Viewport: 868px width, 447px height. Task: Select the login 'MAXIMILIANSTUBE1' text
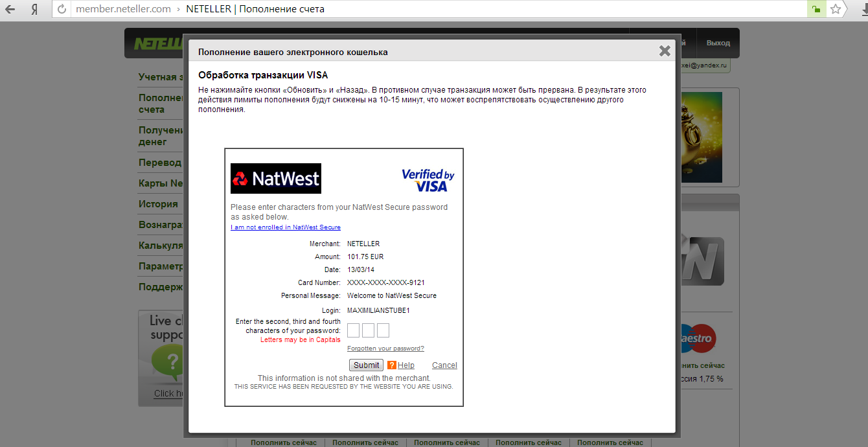(x=378, y=310)
